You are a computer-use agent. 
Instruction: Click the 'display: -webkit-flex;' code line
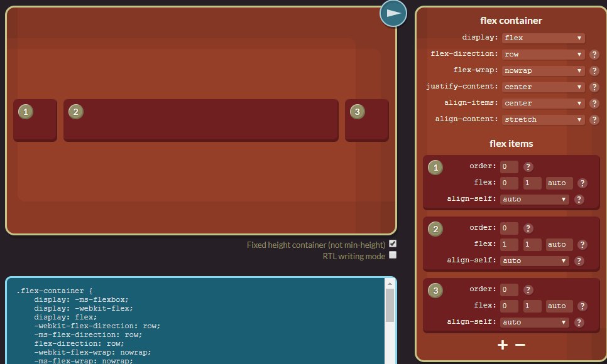pos(83,308)
